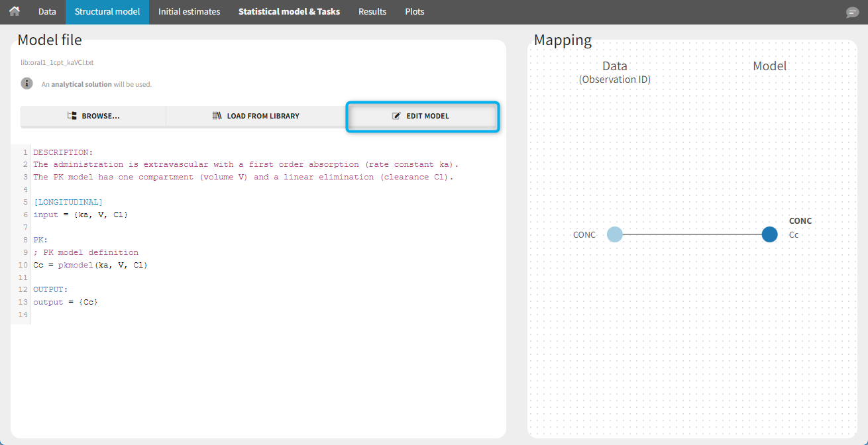Click the library books icon
The image size is (868, 445).
click(217, 116)
